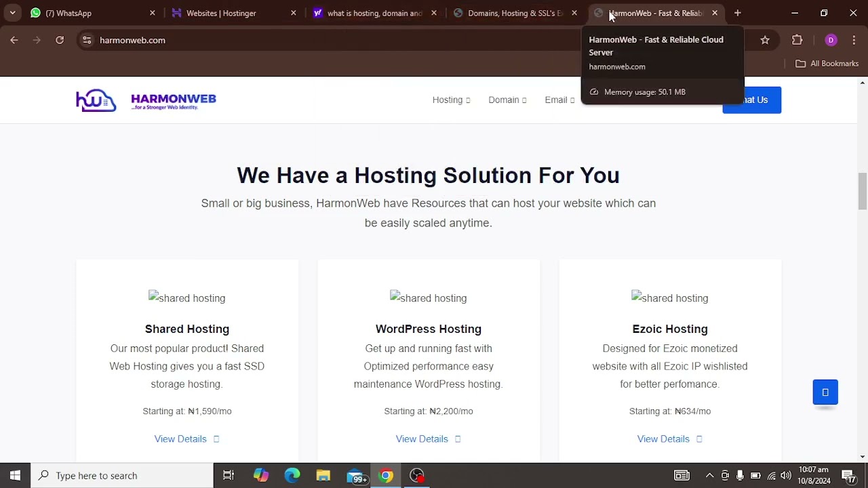The image size is (868, 488).
Task: Open File Explorer from taskbar
Action: (323, 475)
